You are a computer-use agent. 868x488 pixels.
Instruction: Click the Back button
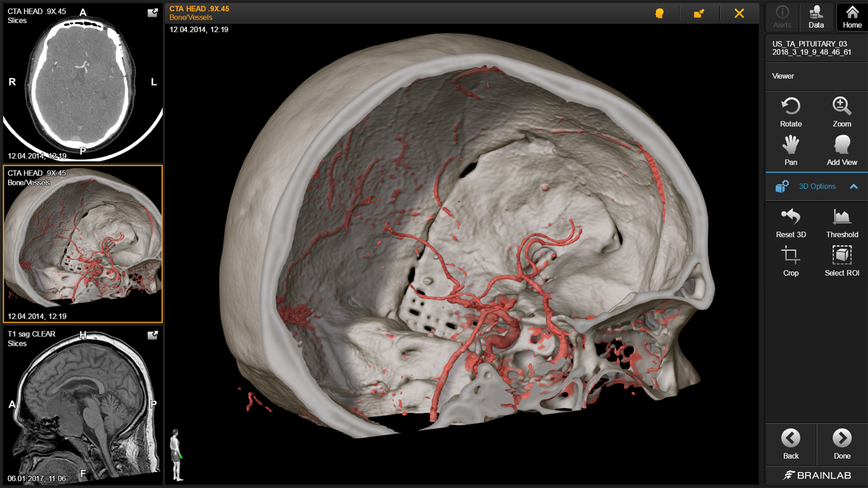[x=790, y=444]
